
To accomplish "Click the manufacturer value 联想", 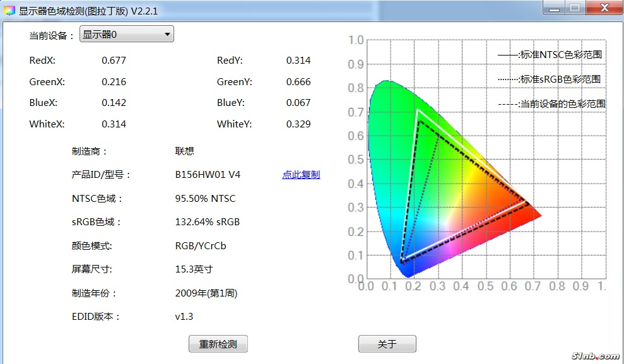I will tap(185, 151).
